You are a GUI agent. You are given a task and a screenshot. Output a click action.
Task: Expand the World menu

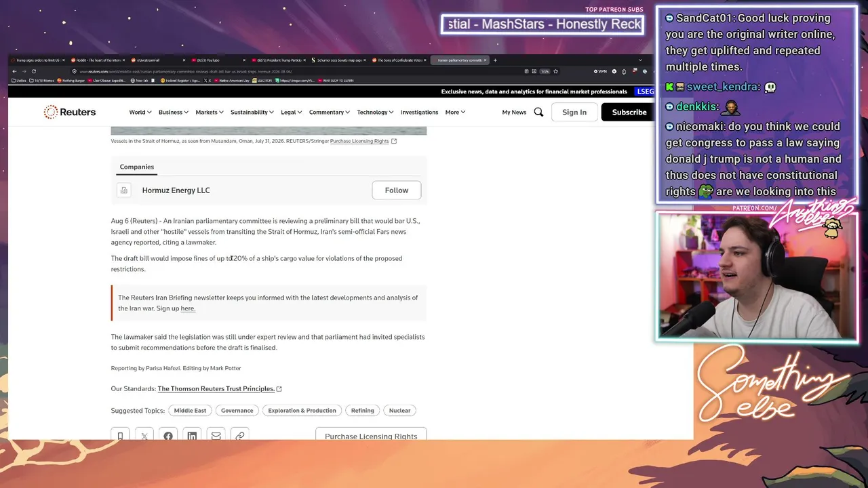(140, 112)
